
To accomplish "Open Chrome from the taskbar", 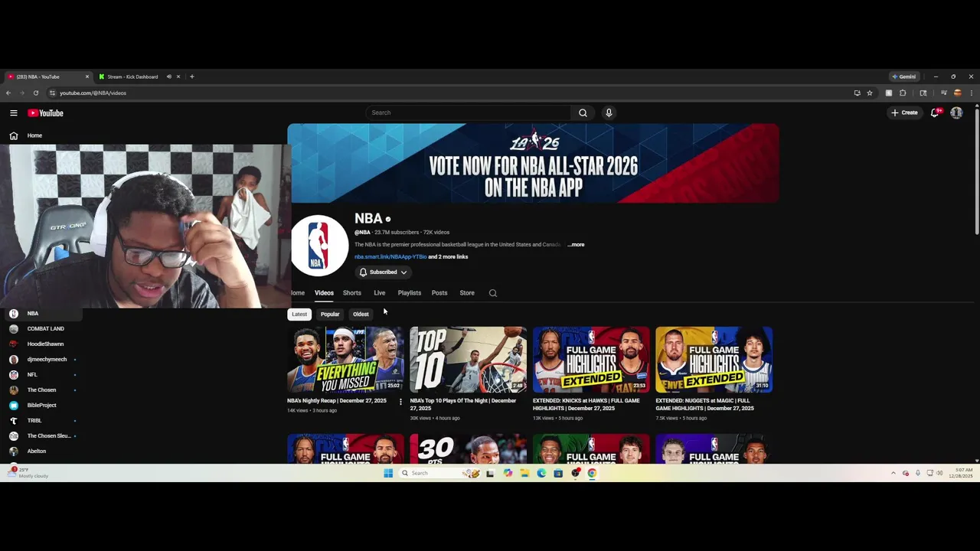I will [592, 473].
